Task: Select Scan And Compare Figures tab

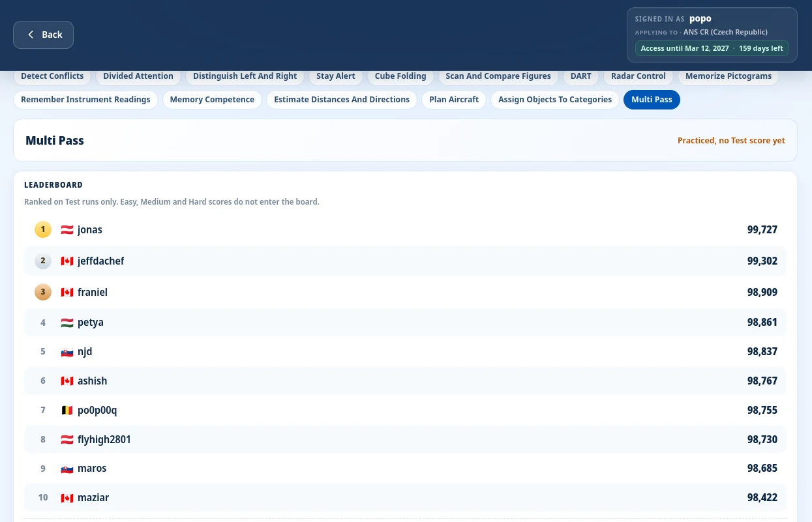Action: [x=498, y=76]
